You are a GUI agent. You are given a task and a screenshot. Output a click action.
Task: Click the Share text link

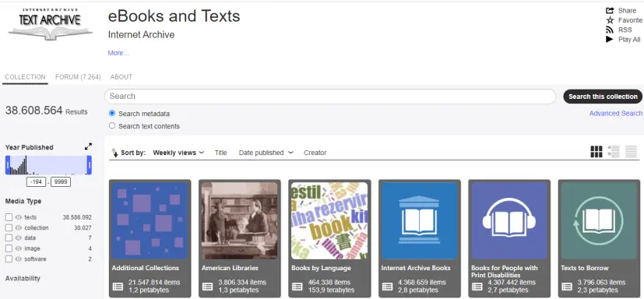(x=627, y=10)
